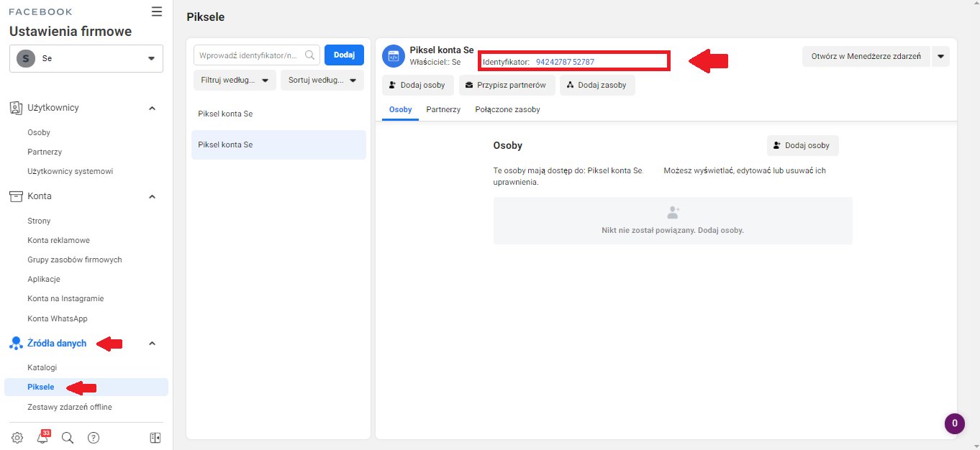
Task: Open the settings gear at sidebar bottom
Action: (17, 437)
